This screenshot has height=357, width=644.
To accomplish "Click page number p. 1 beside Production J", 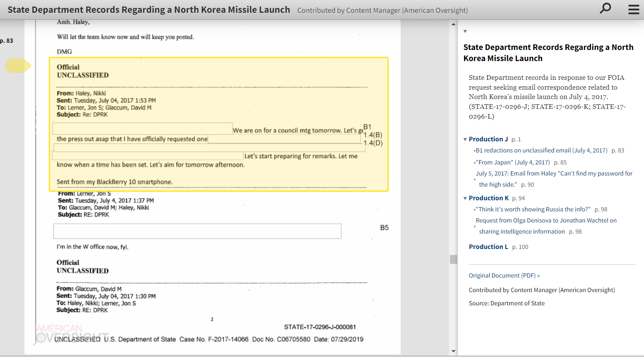I will click(516, 139).
